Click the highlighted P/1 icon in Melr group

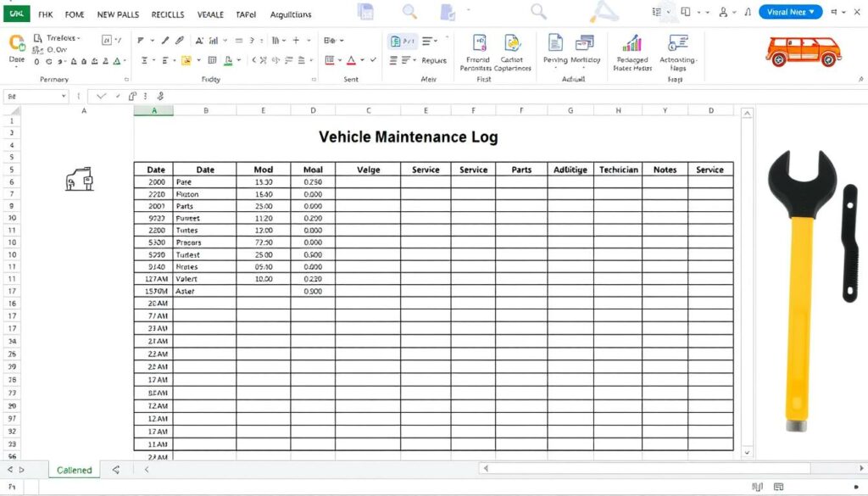pyautogui.click(x=403, y=41)
